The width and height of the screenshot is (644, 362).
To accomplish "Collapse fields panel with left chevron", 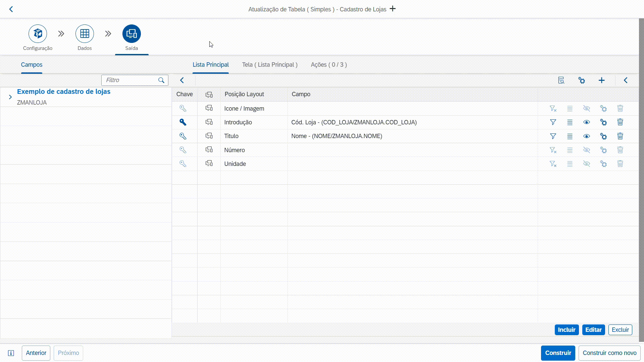I will [182, 80].
